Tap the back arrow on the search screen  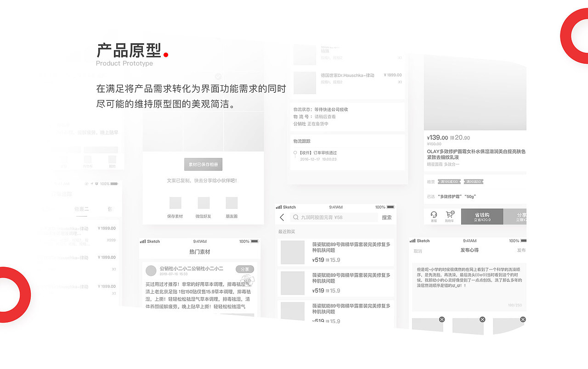(282, 218)
